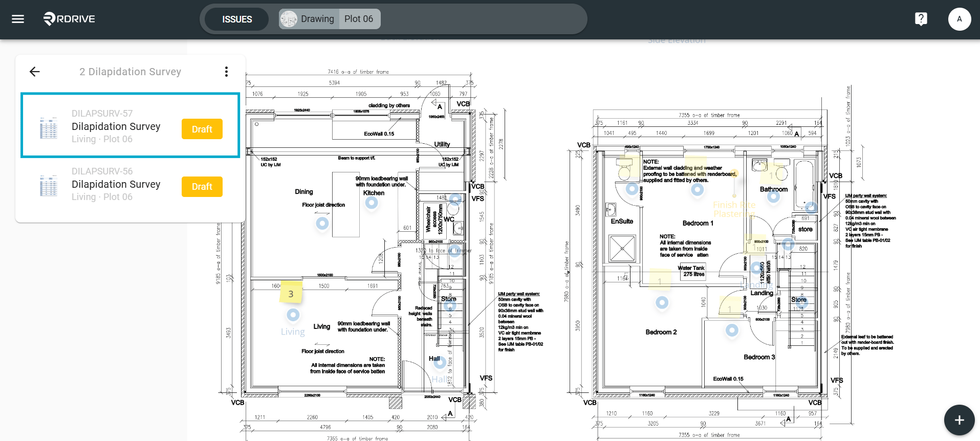Select the issue pin below Kitchen label
980x441 pixels.
[372, 203]
